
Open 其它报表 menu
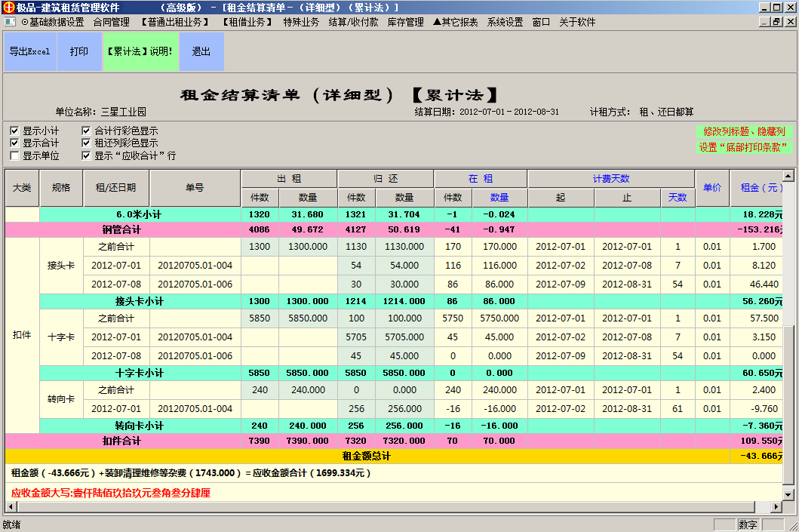point(456,22)
